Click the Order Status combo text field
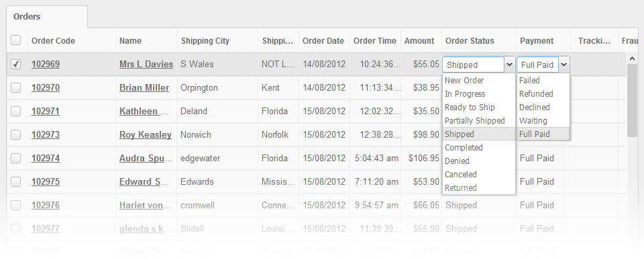This screenshot has width=644, height=258. (x=473, y=64)
